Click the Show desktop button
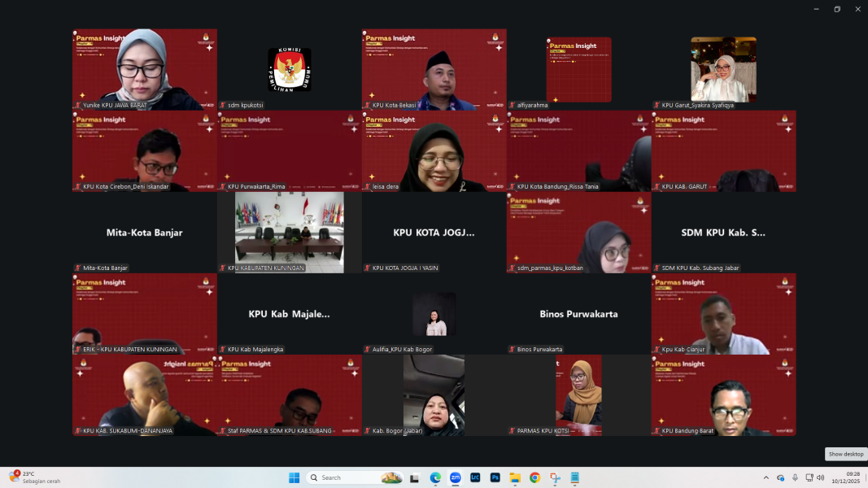Viewport: 868px width, 488px height. [847, 454]
